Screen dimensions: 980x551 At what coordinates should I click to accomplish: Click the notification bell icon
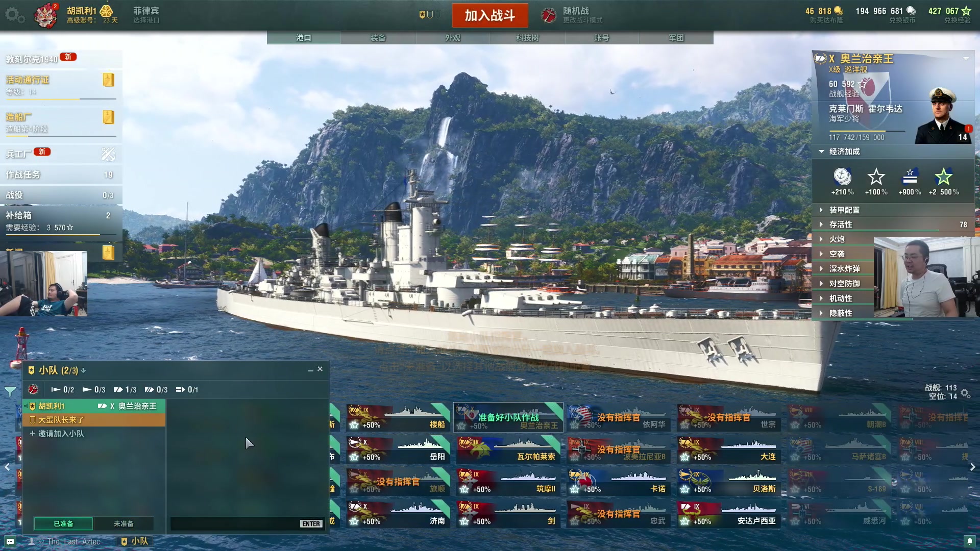pos(969,541)
